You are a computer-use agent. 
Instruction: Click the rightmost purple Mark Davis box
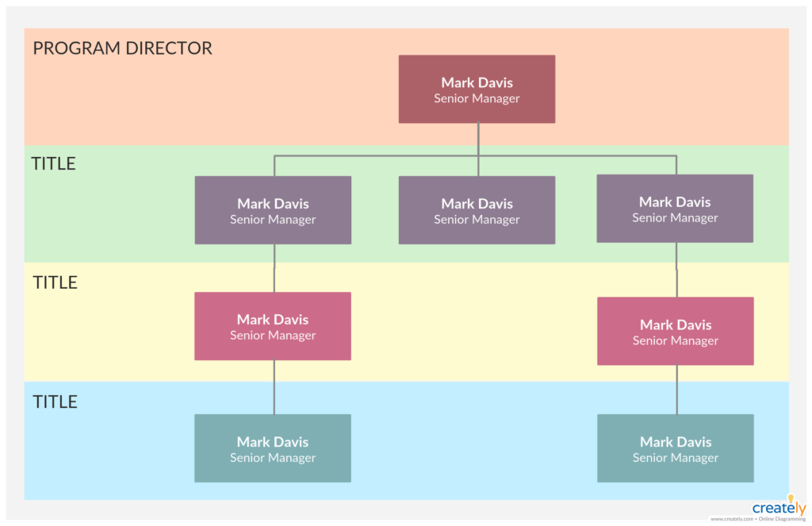tap(675, 208)
